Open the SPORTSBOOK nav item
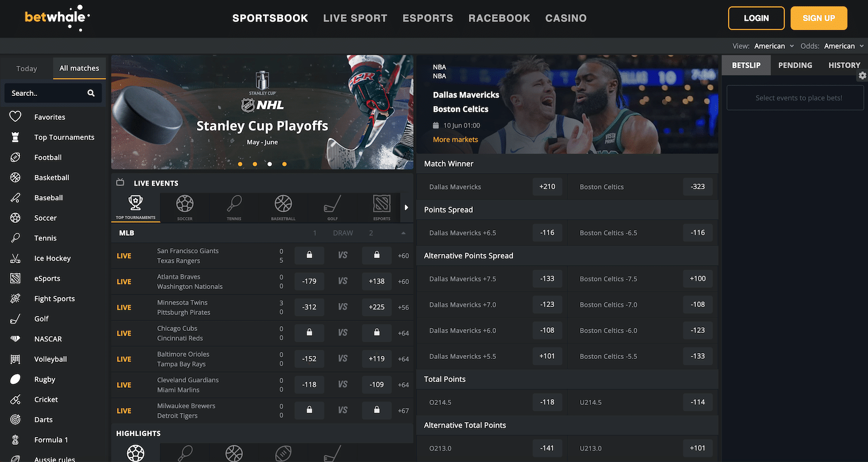Screen dimensions: 868x462 270,18
